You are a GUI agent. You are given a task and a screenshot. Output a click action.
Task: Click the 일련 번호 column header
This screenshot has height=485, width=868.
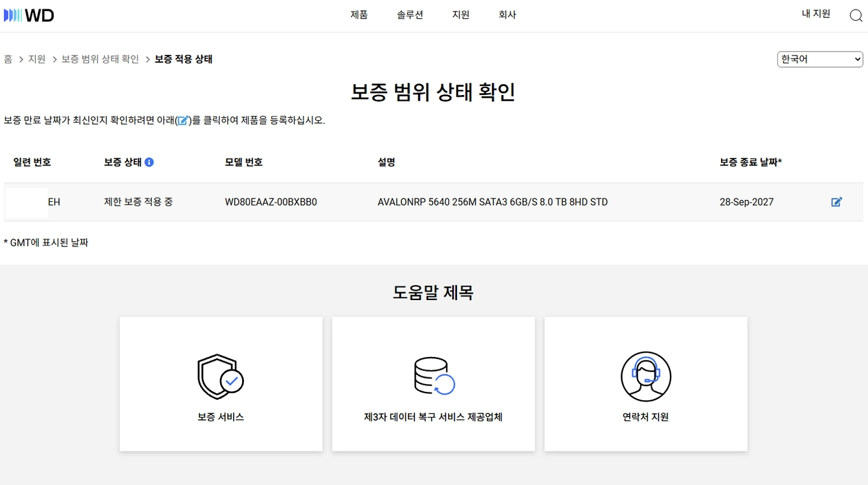[32, 162]
